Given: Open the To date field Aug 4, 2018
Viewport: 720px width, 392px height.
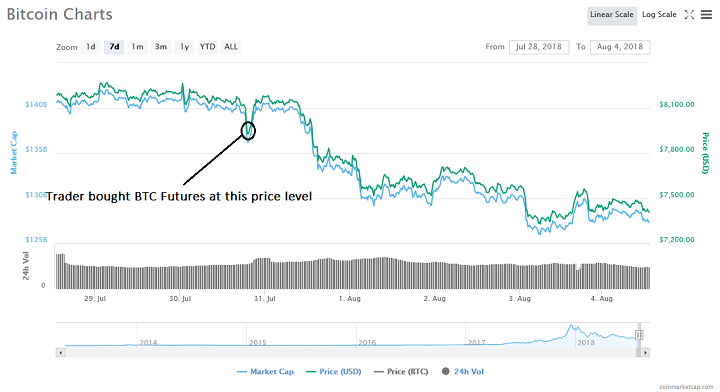Looking at the screenshot, I should click(620, 47).
